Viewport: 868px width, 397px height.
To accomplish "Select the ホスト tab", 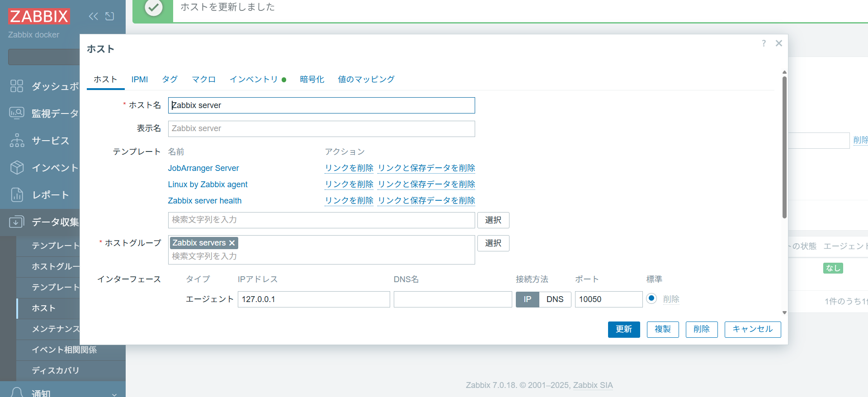I will [105, 80].
